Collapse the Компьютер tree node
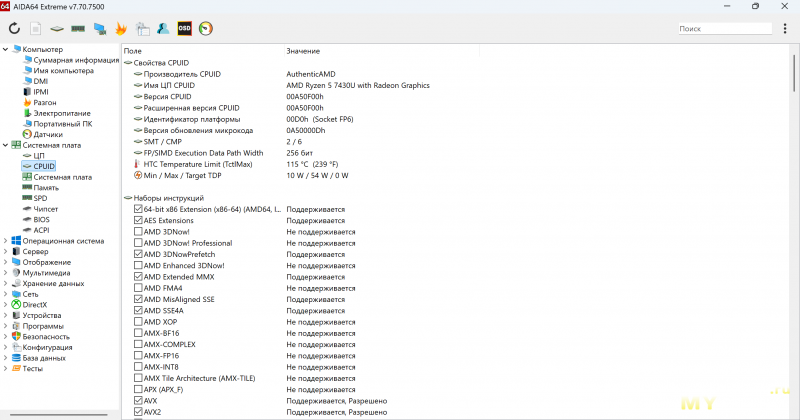 (x=6, y=49)
